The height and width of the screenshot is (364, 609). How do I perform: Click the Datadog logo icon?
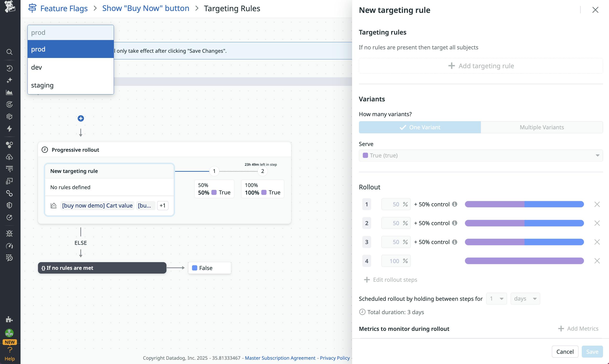click(x=10, y=6)
